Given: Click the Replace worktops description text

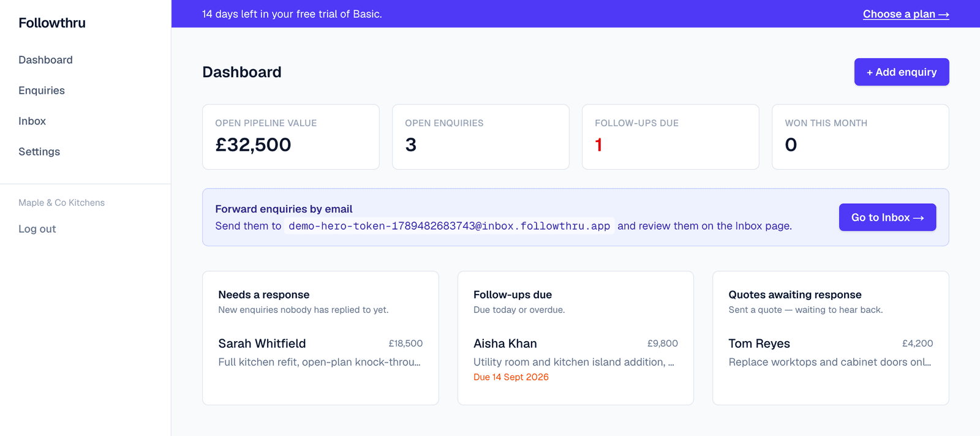Looking at the screenshot, I should 830,362.
